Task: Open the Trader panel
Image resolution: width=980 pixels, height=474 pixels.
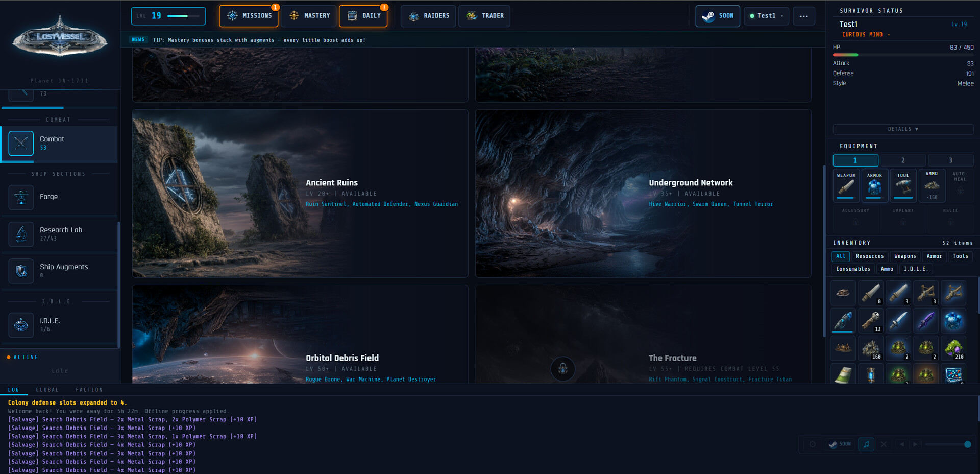Action: pos(484,16)
